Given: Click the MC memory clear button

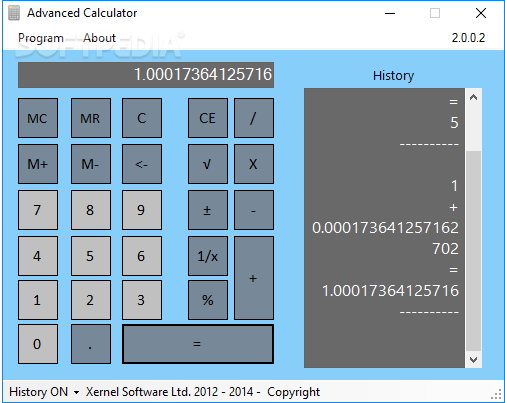Looking at the screenshot, I should click(38, 118).
